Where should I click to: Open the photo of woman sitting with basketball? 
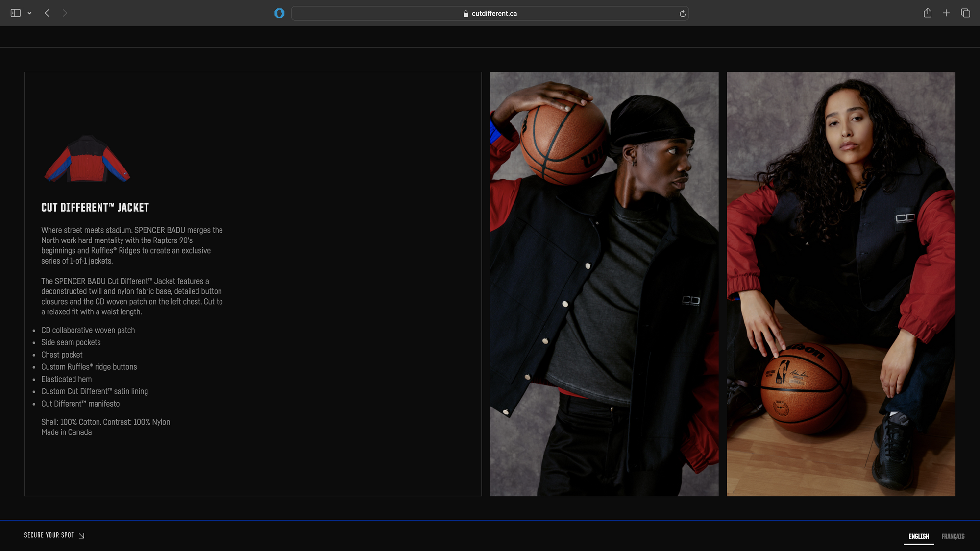(840, 284)
